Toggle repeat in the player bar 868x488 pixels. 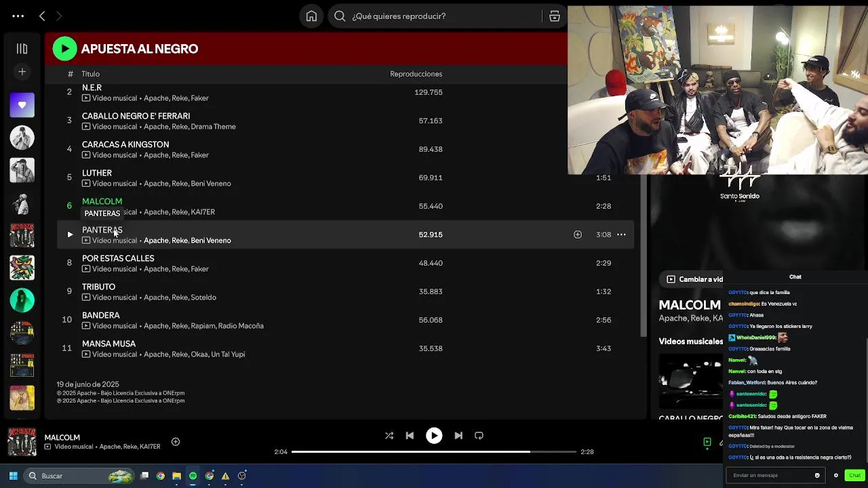(479, 436)
